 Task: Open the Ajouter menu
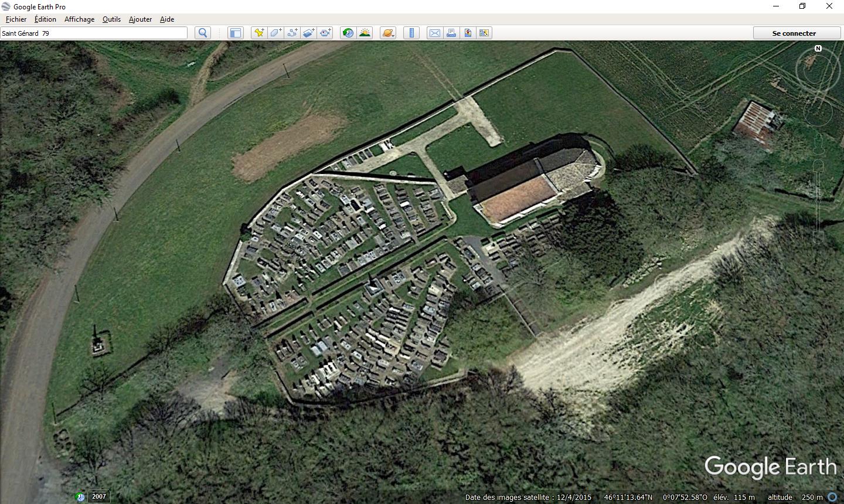[x=140, y=19]
